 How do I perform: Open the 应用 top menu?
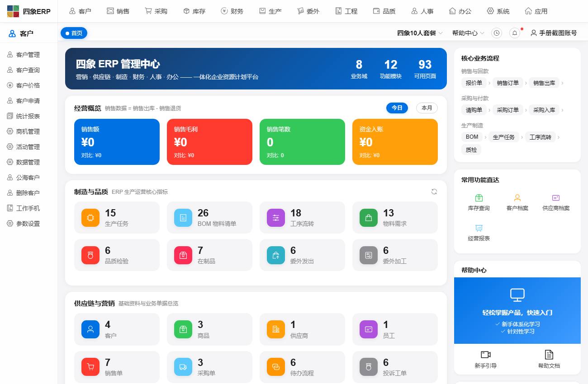[536, 11]
